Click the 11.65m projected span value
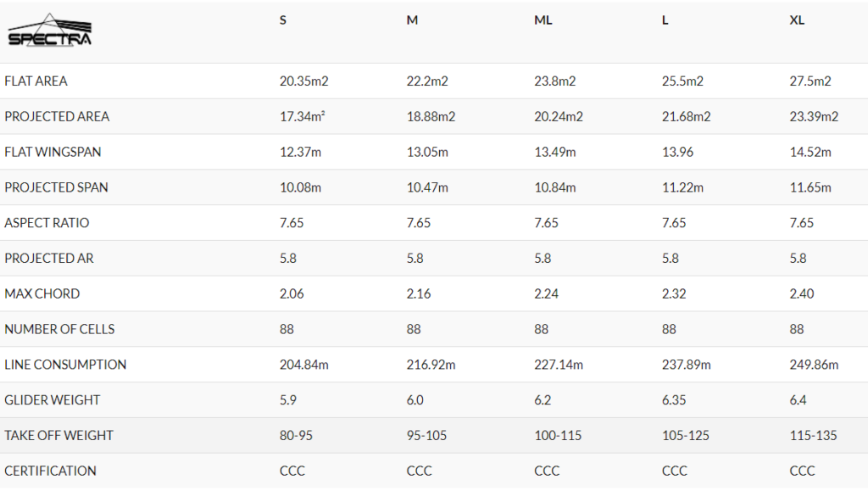This screenshot has height=491, width=868. pyautogui.click(x=810, y=187)
